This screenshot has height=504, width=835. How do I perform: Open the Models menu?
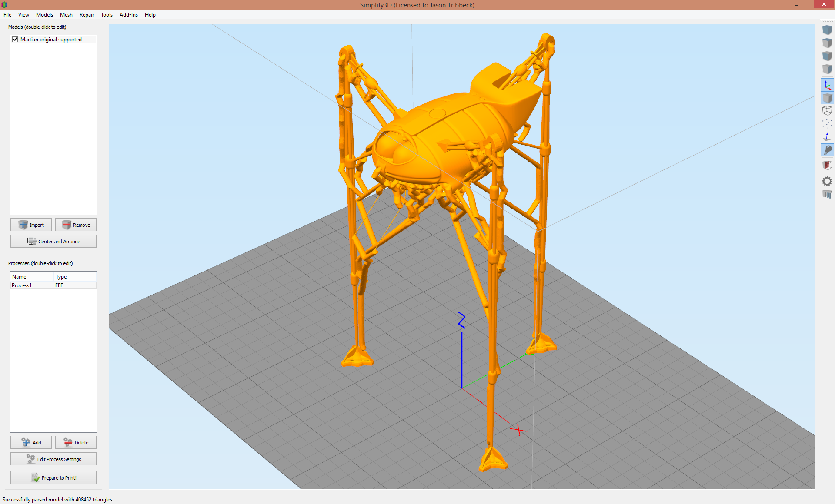(x=44, y=15)
